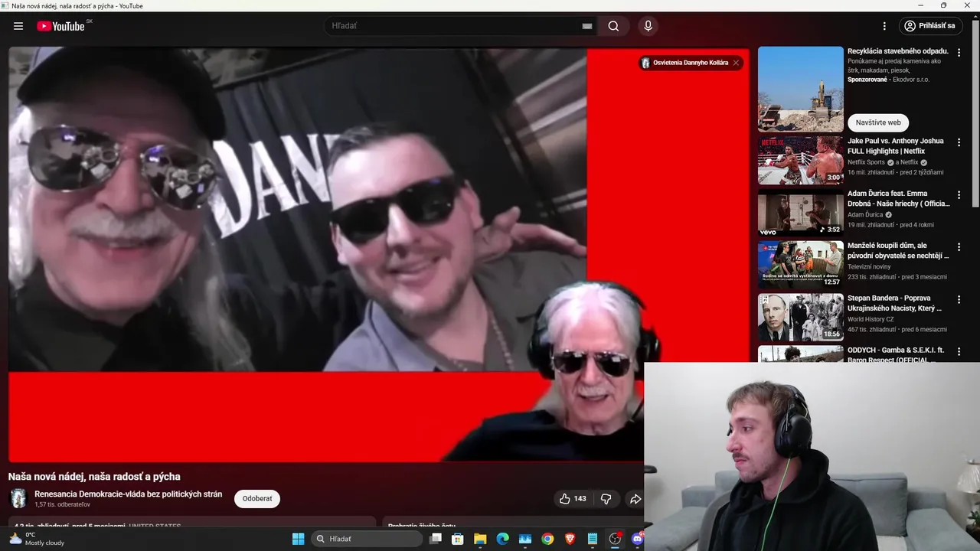Share the video via arrow icon

pyautogui.click(x=635, y=499)
